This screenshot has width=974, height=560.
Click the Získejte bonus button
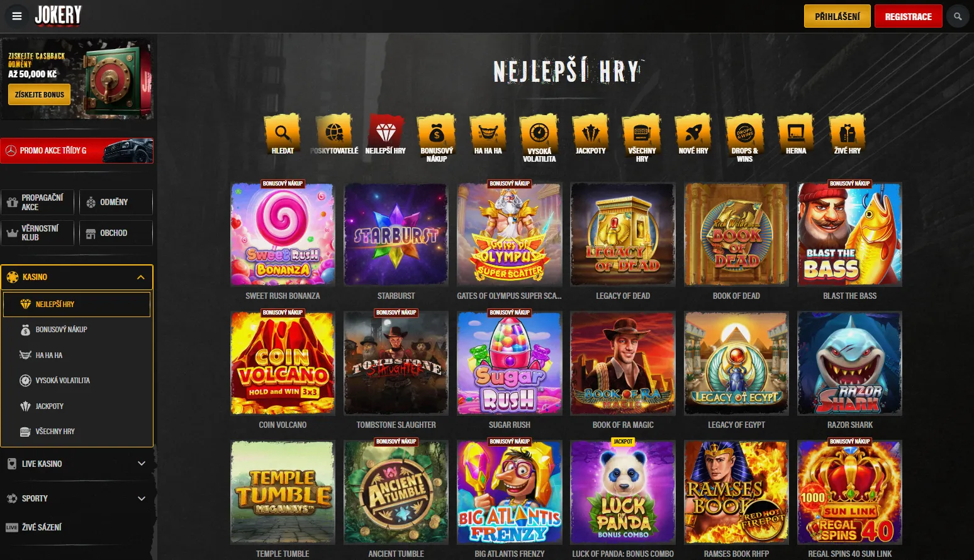pyautogui.click(x=39, y=95)
